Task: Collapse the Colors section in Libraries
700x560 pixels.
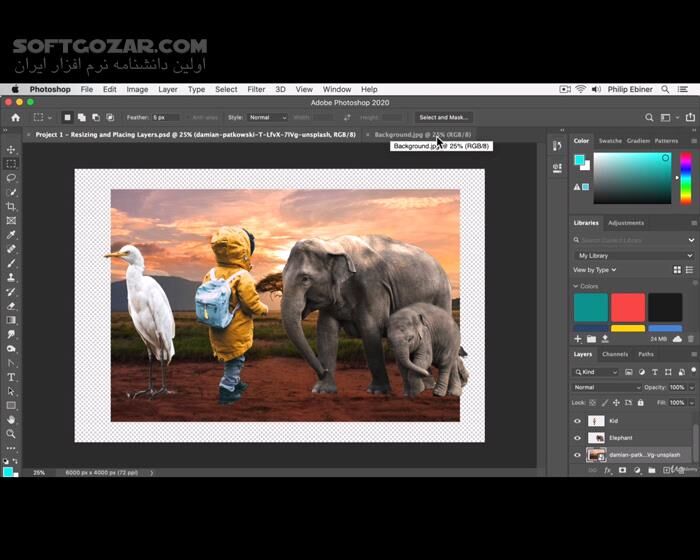Action: click(576, 286)
